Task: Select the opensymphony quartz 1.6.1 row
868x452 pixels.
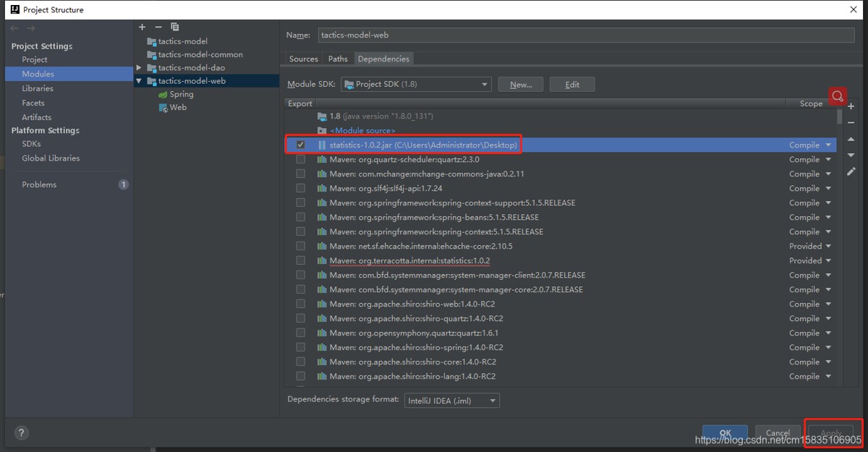Action: tap(561, 333)
